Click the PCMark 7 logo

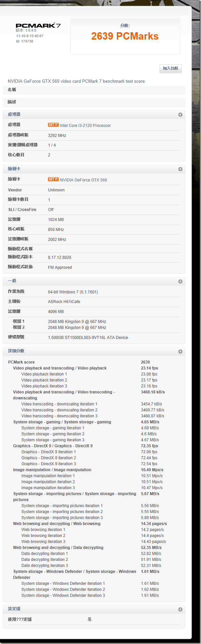pyautogui.click(x=38, y=26)
